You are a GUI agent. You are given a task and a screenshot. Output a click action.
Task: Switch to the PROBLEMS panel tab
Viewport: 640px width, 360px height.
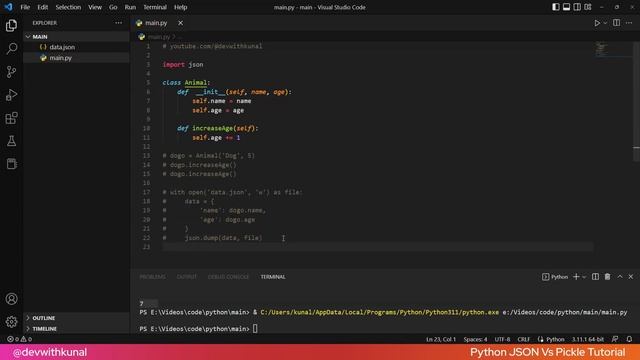[152, 277]
